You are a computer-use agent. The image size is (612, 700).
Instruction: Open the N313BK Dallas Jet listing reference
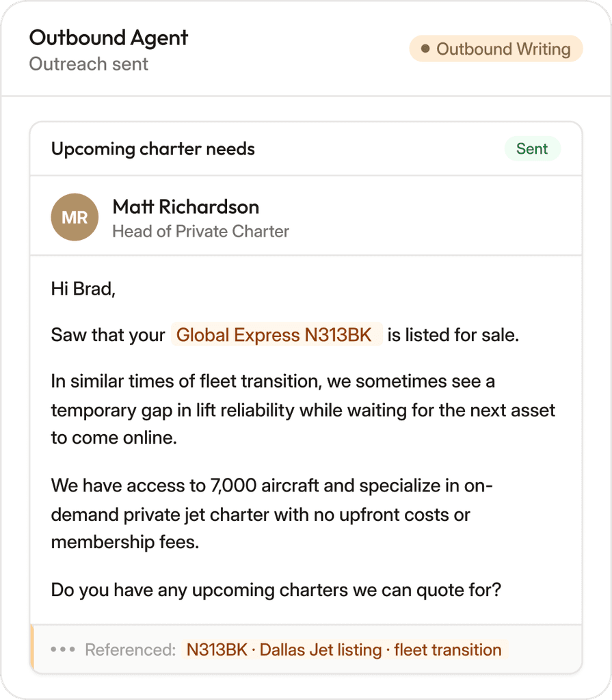(344, 649)
